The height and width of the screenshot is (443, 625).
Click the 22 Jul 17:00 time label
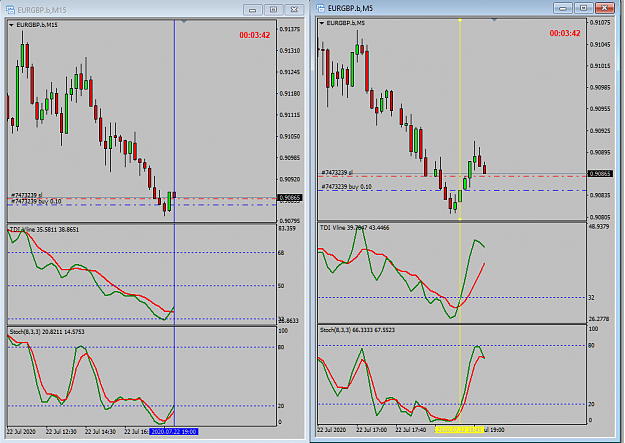pyautogui.click(x=371, y=430)
